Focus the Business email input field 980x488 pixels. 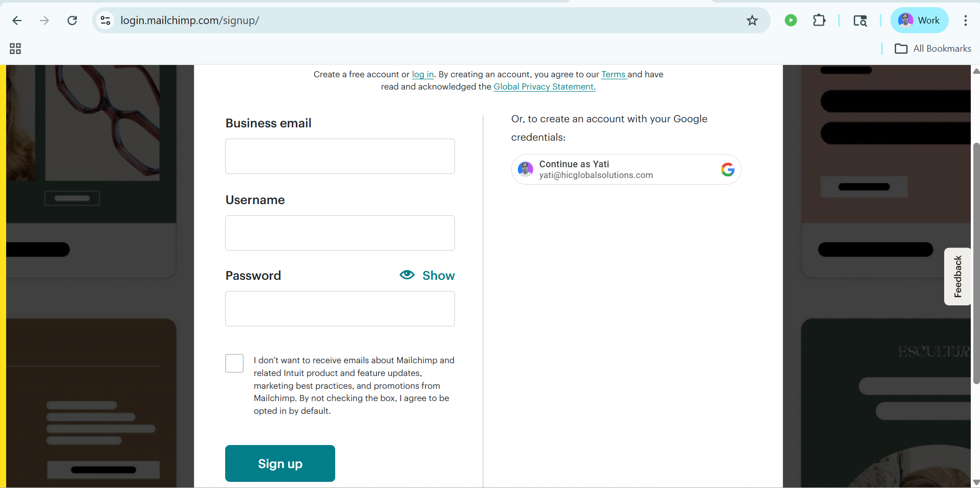coord(340,156)
